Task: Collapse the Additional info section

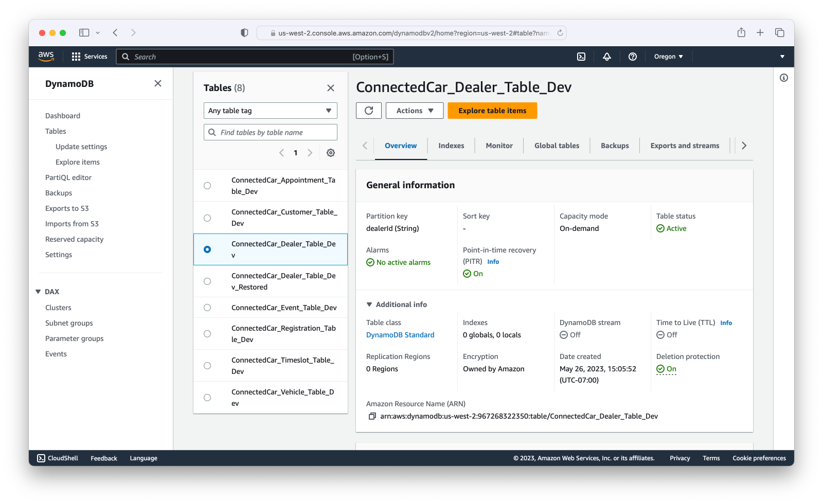Action: pyautogui.click(x=369, y=304)
